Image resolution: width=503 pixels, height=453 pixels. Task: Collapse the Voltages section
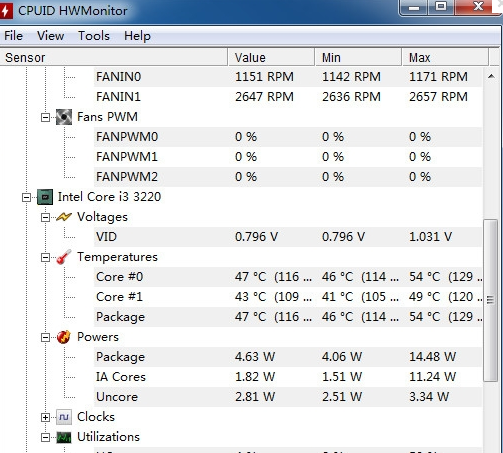point(45,217)
